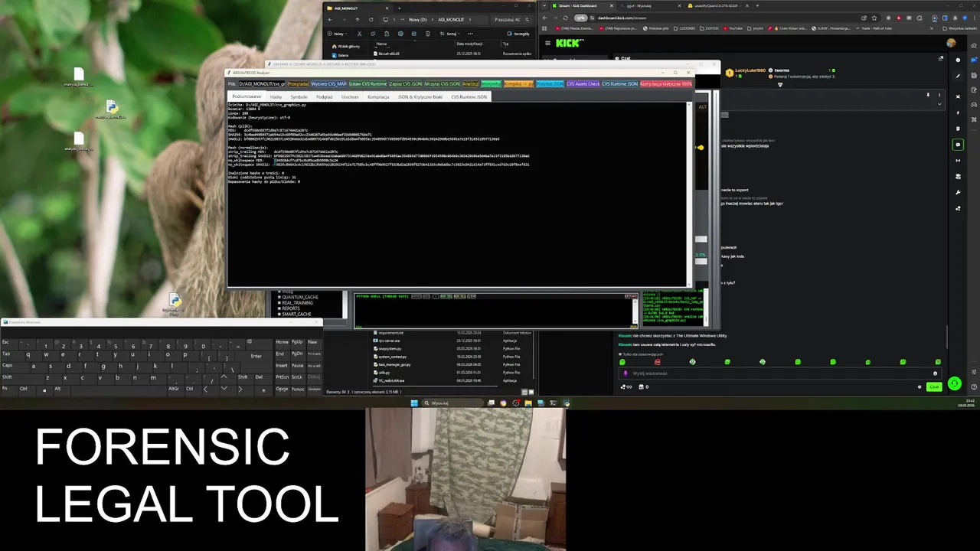Open the Podgląd tab

(325, 96)
